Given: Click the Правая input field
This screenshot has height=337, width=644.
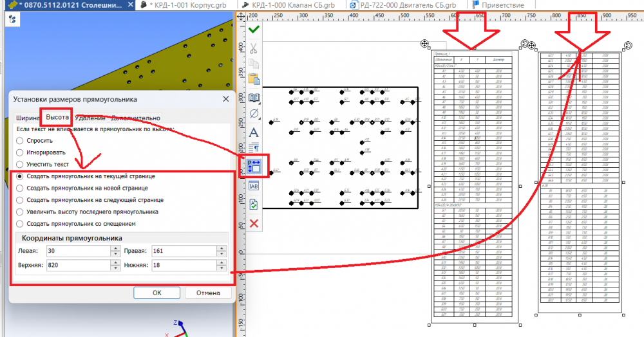Looking at the screenshot, I should [184, 251].
